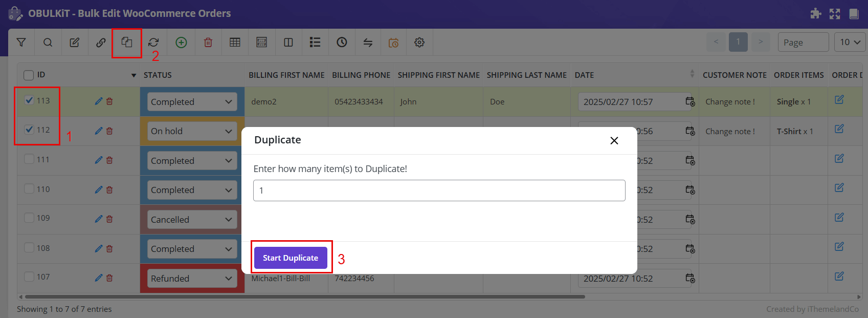Viewport: 868px width, 318px height.
Task: Click the Duplicate orders toolbar icon
Action: 127,42
